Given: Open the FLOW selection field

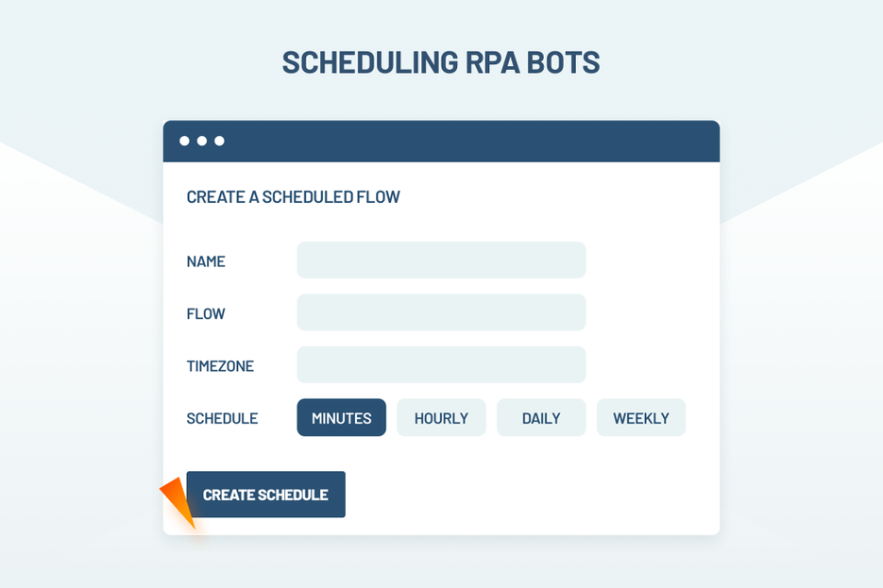Looking at the screenshot, I should coord(441,312).
